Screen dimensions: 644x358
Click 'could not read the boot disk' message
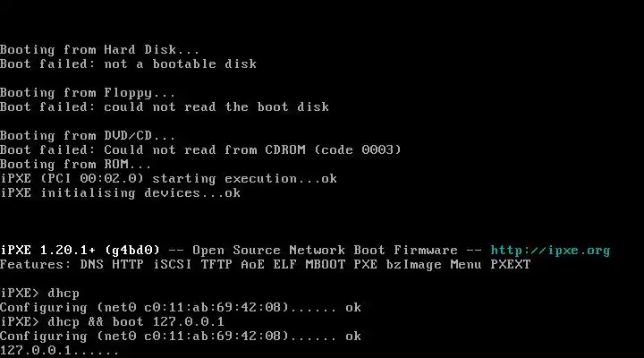coord(216,107)
